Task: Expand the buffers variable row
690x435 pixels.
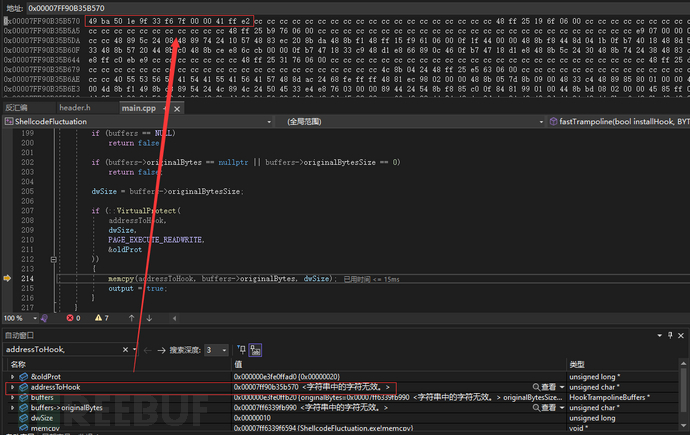Action: point(11,397)
